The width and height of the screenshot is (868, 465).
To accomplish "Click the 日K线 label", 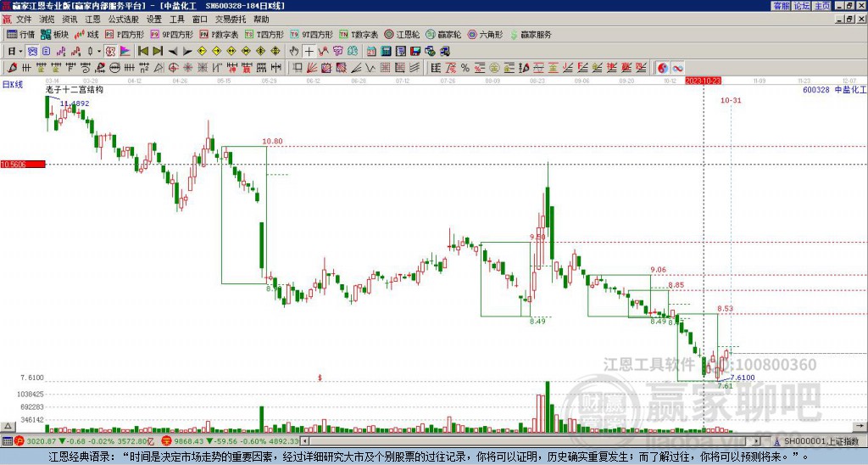I will click(x=12, y=85).
